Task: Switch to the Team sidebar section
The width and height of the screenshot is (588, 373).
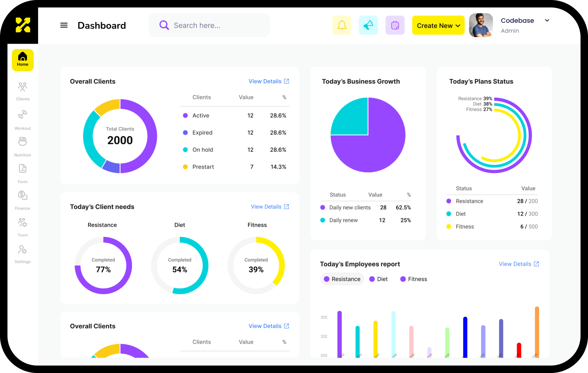Action: click(x=23, y=226)
